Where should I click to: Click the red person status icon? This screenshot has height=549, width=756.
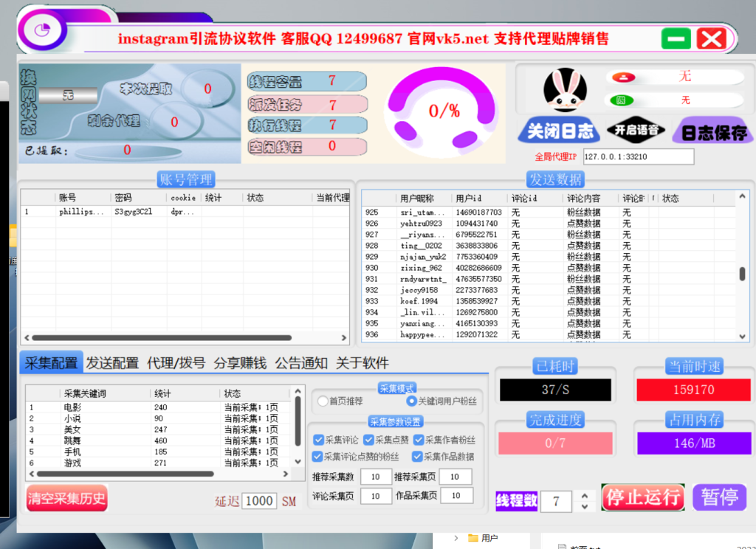pos(623,77)
